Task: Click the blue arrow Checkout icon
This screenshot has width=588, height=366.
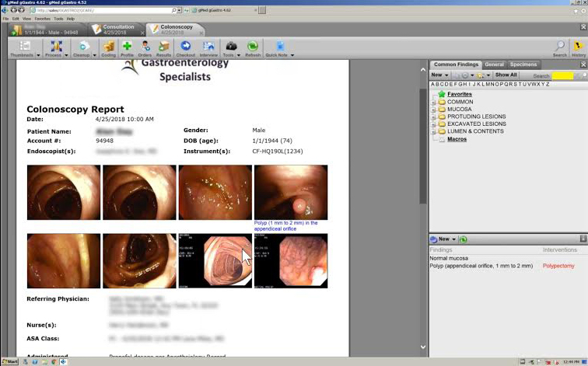Action: coord(185,47)
